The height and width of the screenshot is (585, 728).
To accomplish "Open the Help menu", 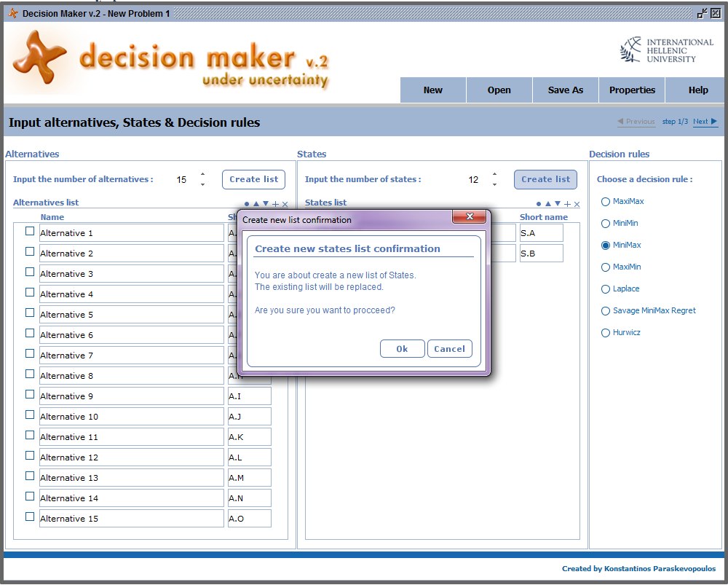I will (x=697, y=90).
